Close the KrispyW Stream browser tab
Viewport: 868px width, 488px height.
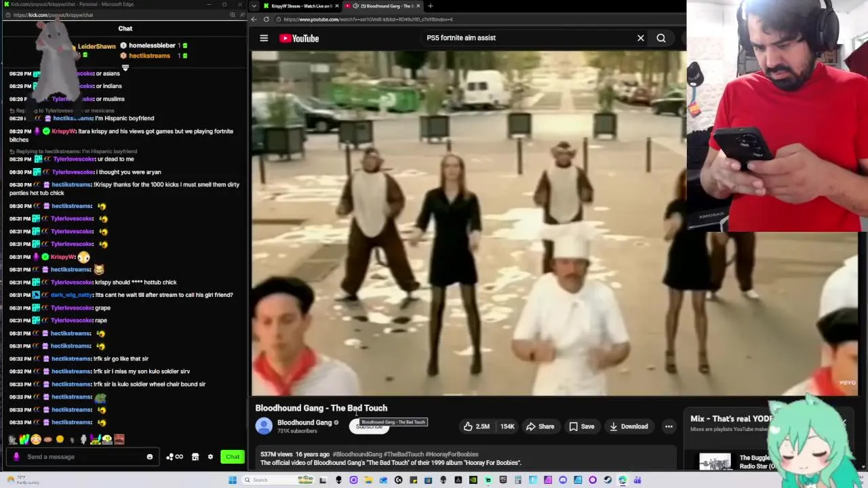tap(338, 6)
